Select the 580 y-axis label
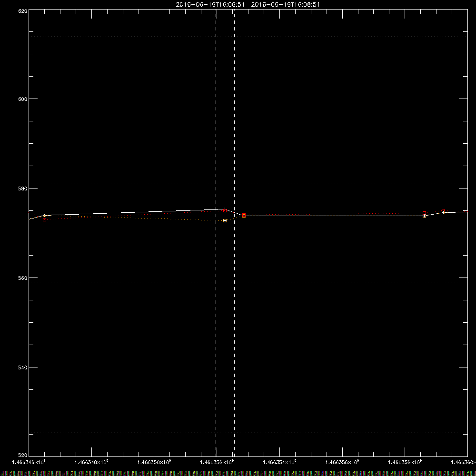476x476 pixels. point(23,188)
